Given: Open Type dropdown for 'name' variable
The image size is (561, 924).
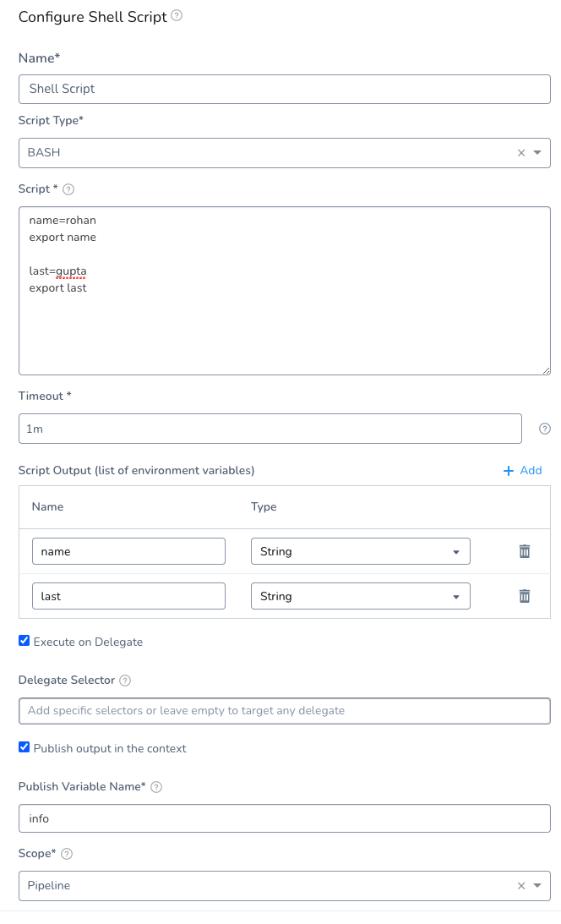Looking at the screenshot, I should tap(360, 551).
